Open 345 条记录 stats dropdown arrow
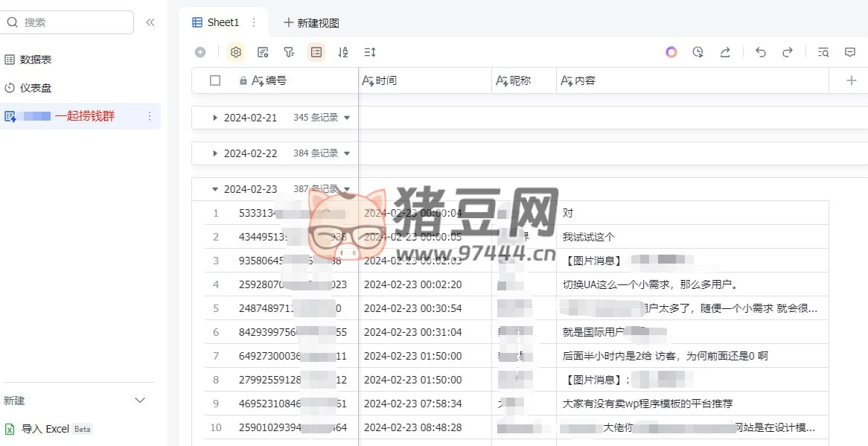This screenshot has width=868, height=446. tap(347, 118)
